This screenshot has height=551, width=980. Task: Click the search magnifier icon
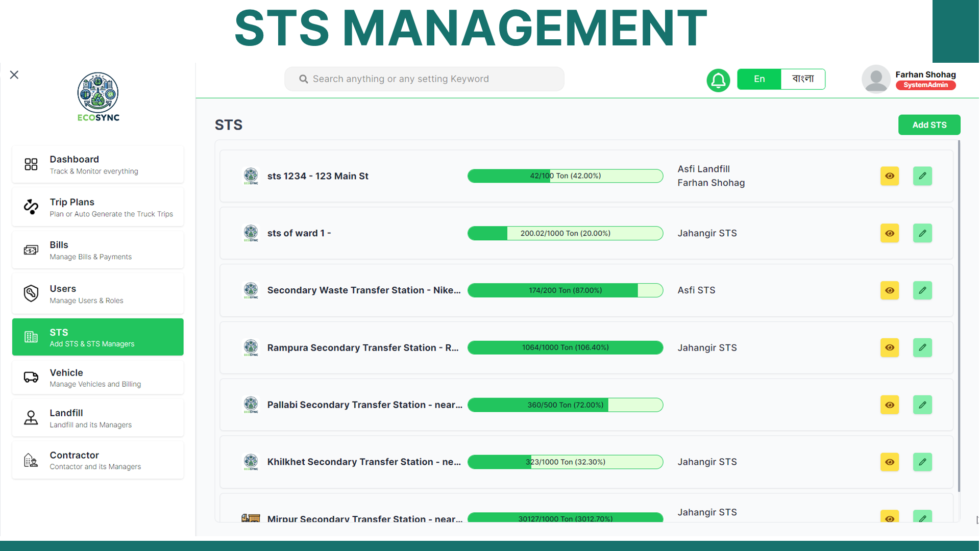click(303, 79)
